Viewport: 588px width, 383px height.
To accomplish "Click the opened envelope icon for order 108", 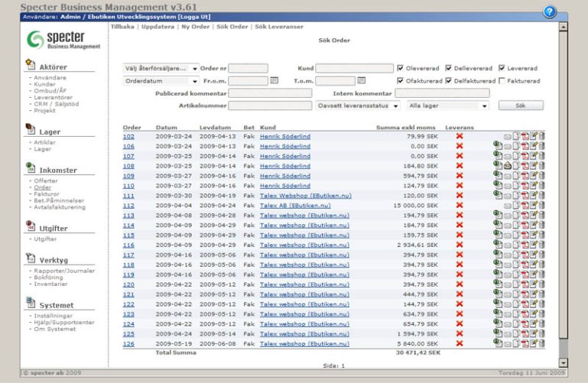I will point(507,165).
